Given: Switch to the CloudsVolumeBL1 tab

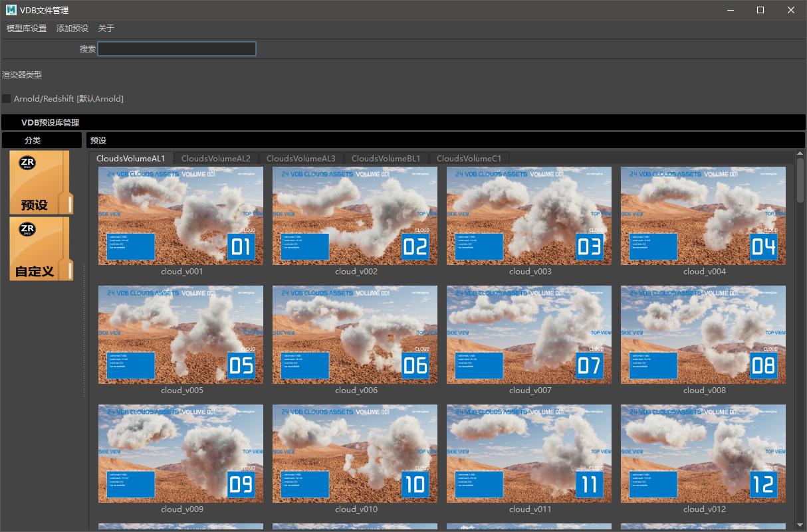Looking at the screenshot, I should 386,159.
